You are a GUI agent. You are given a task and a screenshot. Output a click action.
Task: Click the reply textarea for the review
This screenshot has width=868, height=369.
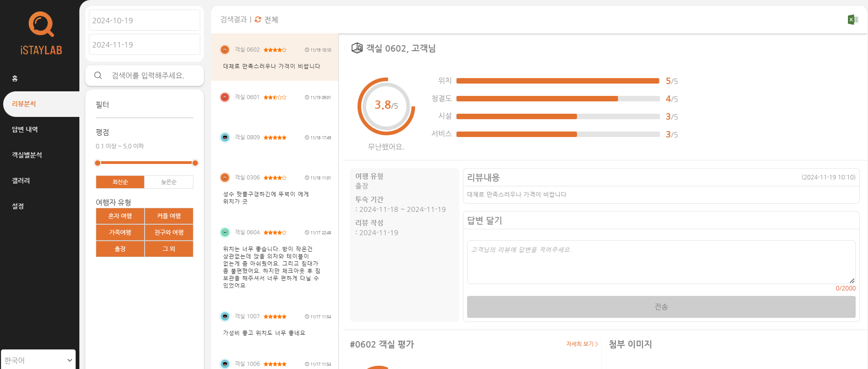[x=661, y=262]
